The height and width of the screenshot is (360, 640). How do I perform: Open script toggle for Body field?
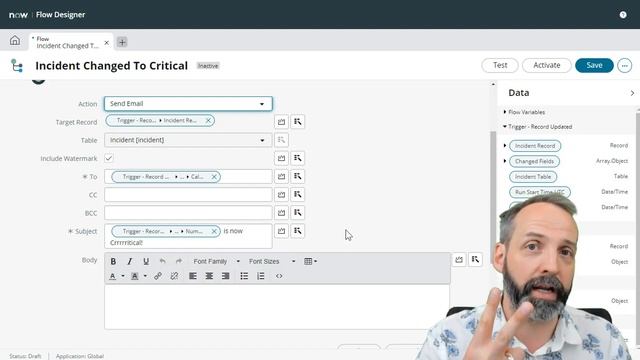pyautogui.click(x=459, y=260)
